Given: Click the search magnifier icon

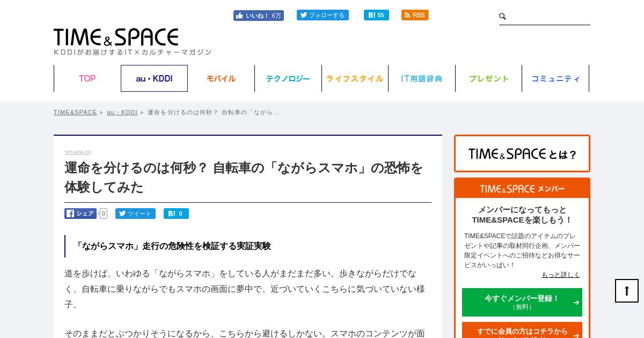Looking at the screenshot, I should (503, 17).
